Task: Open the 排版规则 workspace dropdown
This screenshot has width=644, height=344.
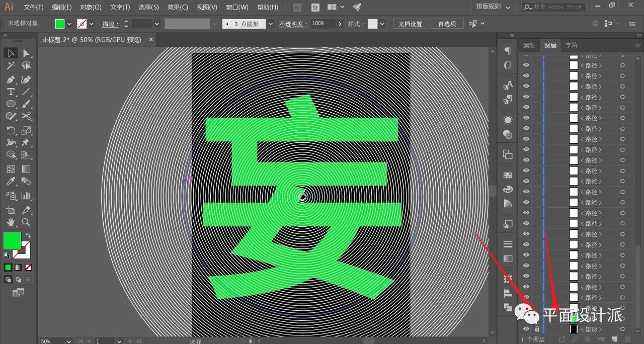Action: pyautogui.click(x=493, y=7)
